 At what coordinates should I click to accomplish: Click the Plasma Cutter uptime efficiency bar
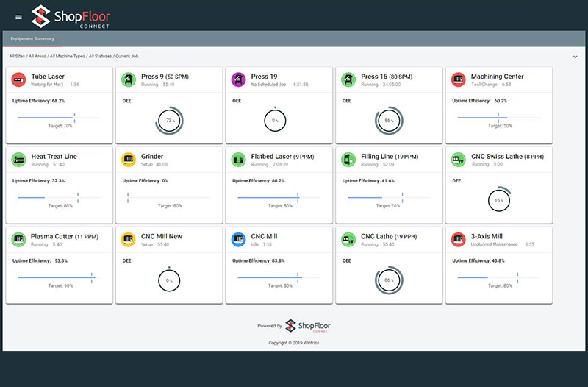[57, 277]
